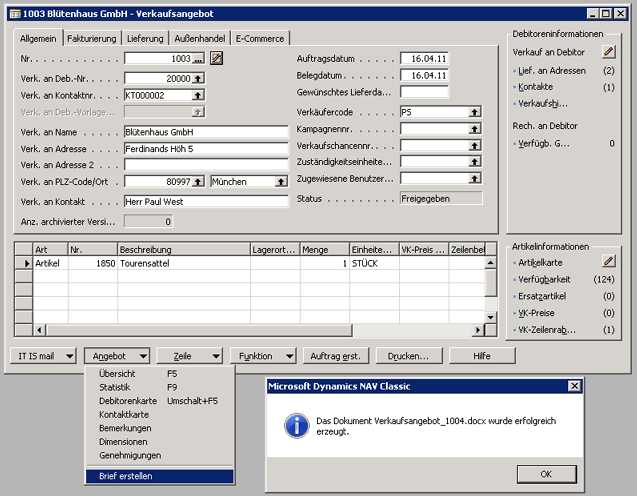Click the Verk. an Kontakt field

(x=206, y=201)
